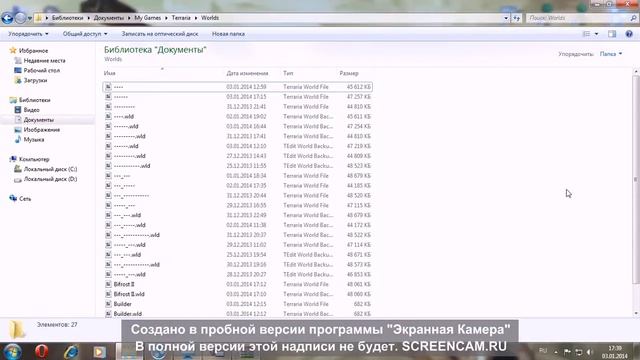Toggle the preview pane icon
Screen dimensions: 640x360
612,34
